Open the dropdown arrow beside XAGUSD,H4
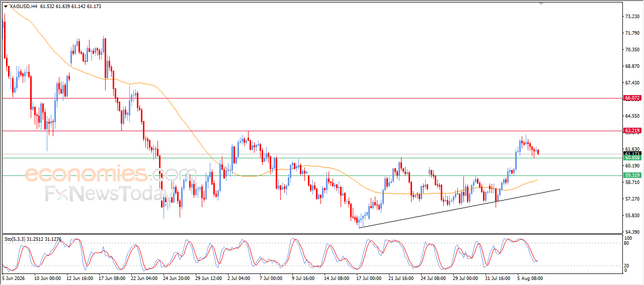 click(6, 7)
